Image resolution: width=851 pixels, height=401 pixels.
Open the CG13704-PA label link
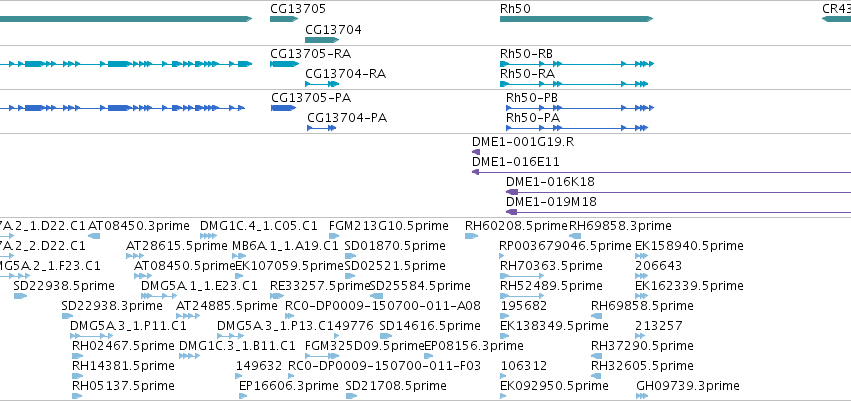[347, 118]
